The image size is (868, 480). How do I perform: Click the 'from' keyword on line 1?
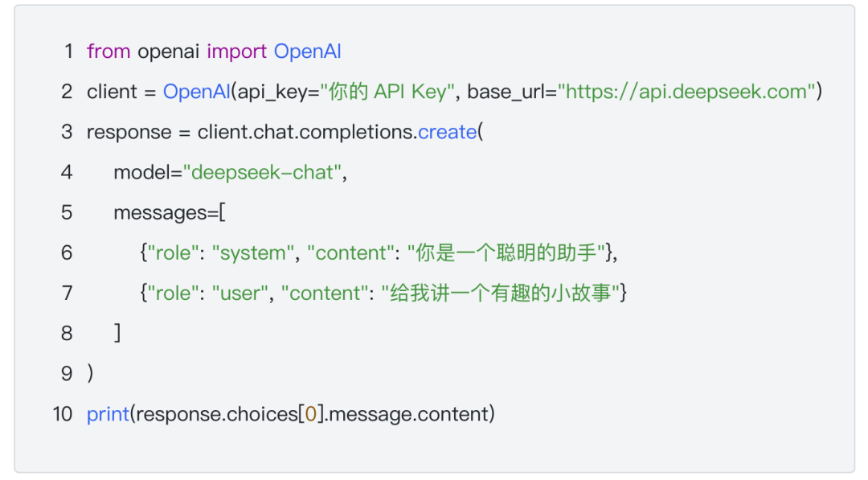[108, 51]
